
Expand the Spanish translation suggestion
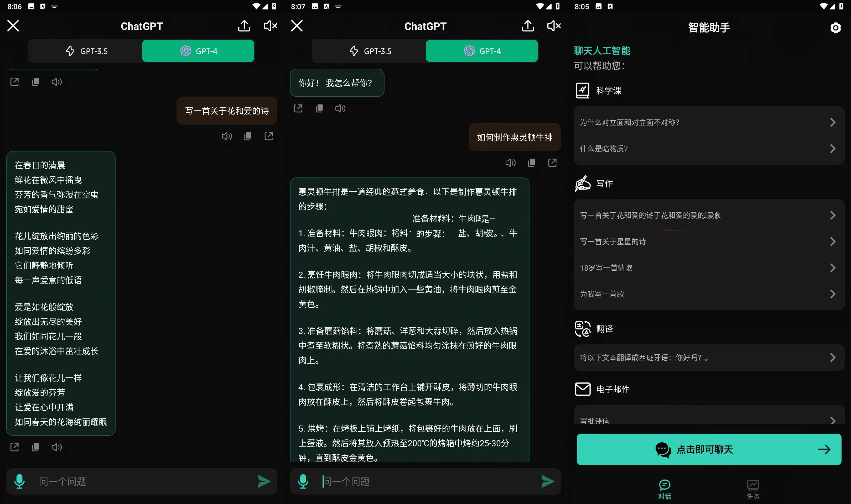[x=709, y=357]
